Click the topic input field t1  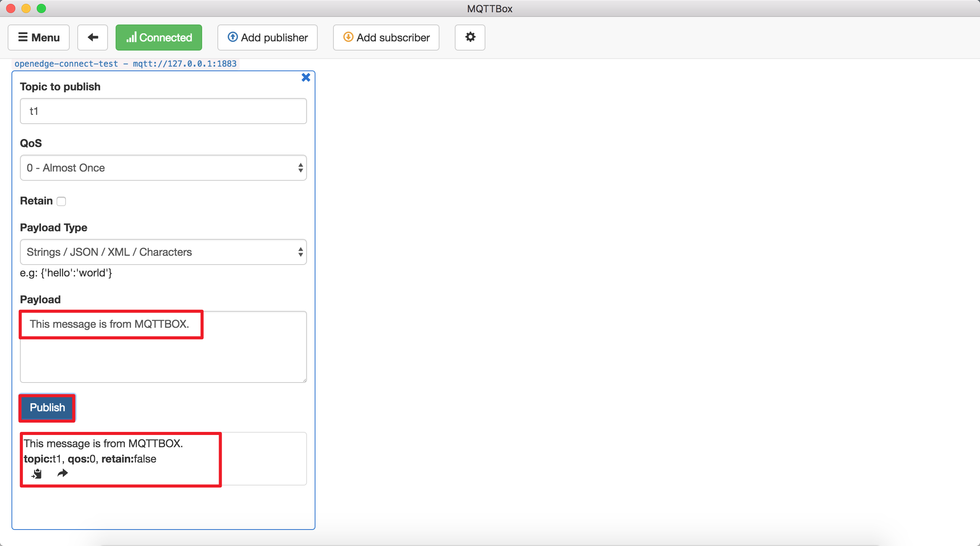click(x=163, y=110)
